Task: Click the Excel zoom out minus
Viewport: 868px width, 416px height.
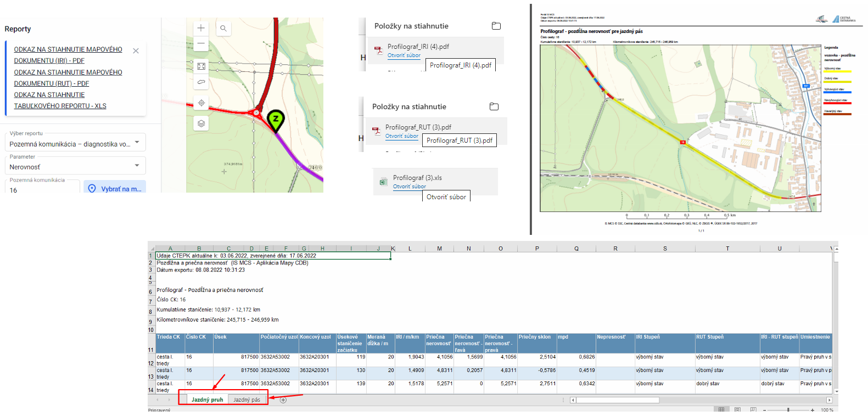Action: 765,410
